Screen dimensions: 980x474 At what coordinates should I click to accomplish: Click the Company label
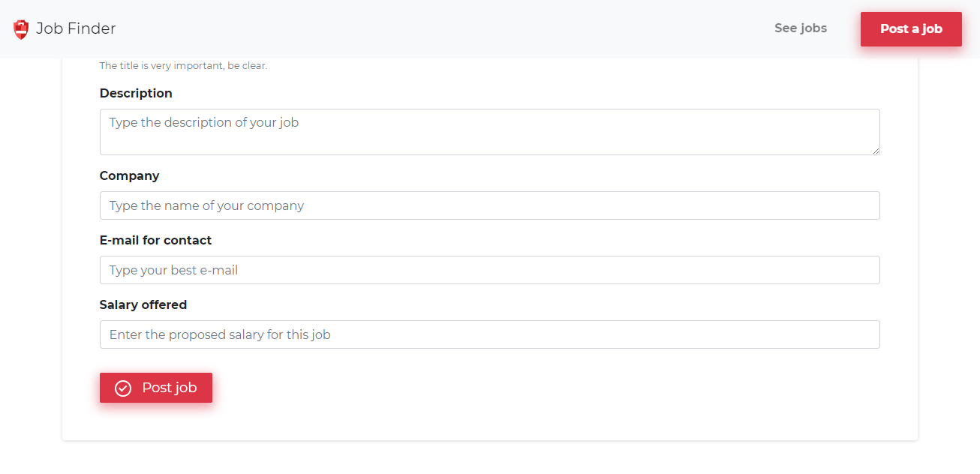point(130,175)
